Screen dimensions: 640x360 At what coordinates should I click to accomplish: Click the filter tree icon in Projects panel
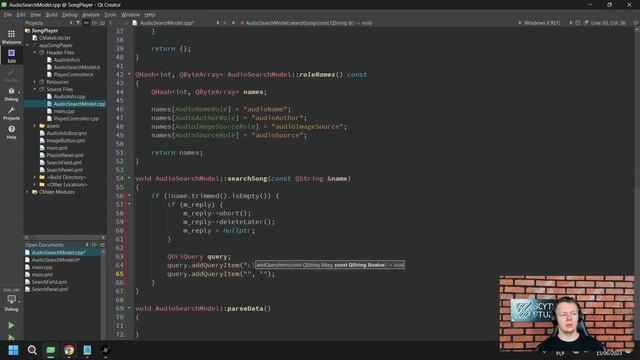point(78,23)
